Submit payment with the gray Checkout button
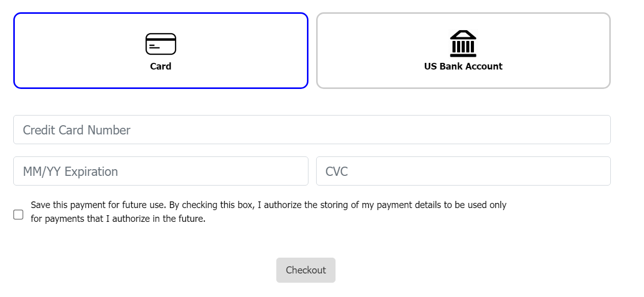The width and height of the screenshot is (644, 297). (x=306, y=270)
